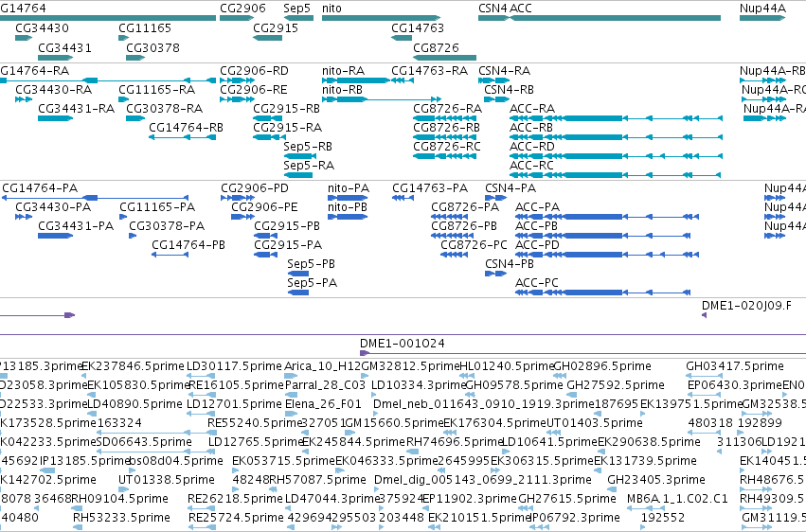Screen dimensions: 806x532
Task: Click EST label Arica_10_H12
Action: click(323, 366)
